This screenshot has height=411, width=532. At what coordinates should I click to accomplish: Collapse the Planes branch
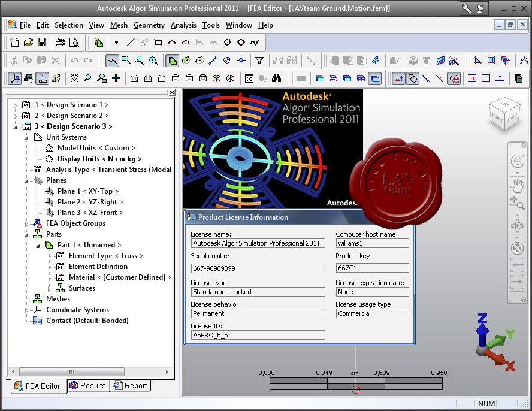click(26, 181)
